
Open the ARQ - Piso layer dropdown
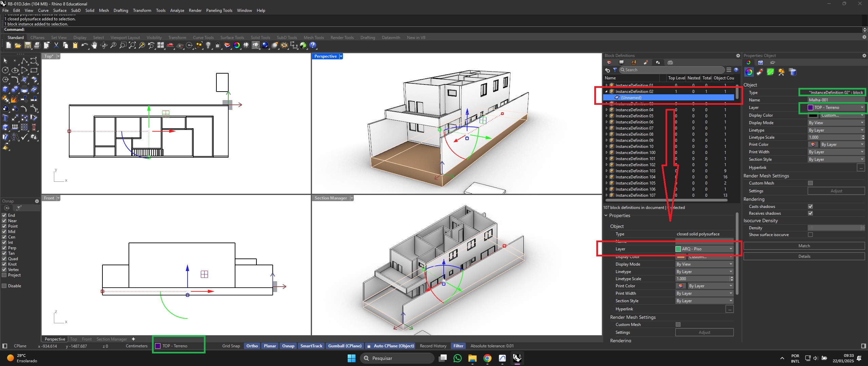point(704,249)
